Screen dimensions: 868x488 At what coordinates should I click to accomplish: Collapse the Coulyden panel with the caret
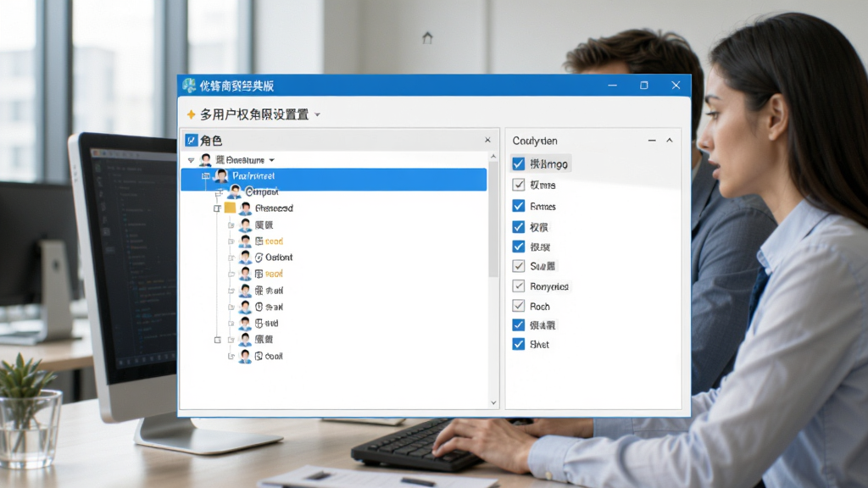(670, 141)
